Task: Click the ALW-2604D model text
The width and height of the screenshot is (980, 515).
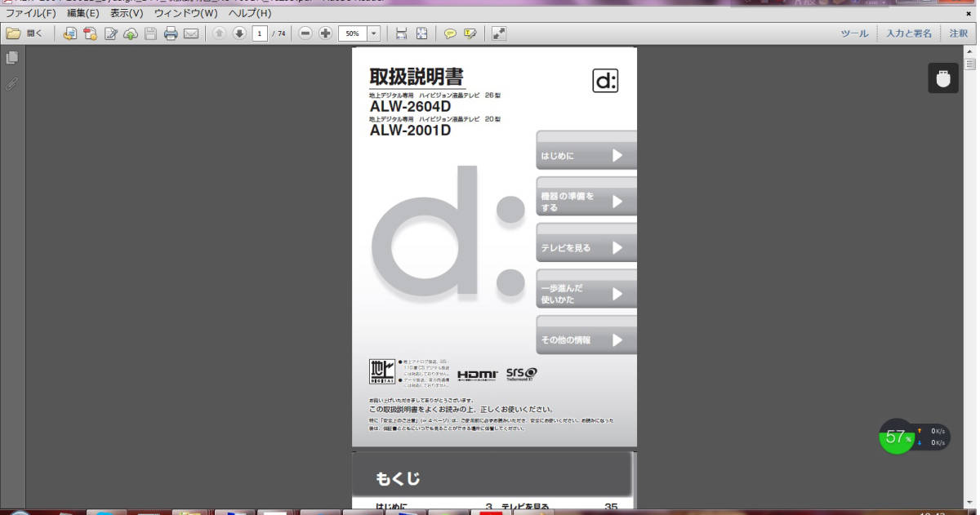Action: (410, 106)
